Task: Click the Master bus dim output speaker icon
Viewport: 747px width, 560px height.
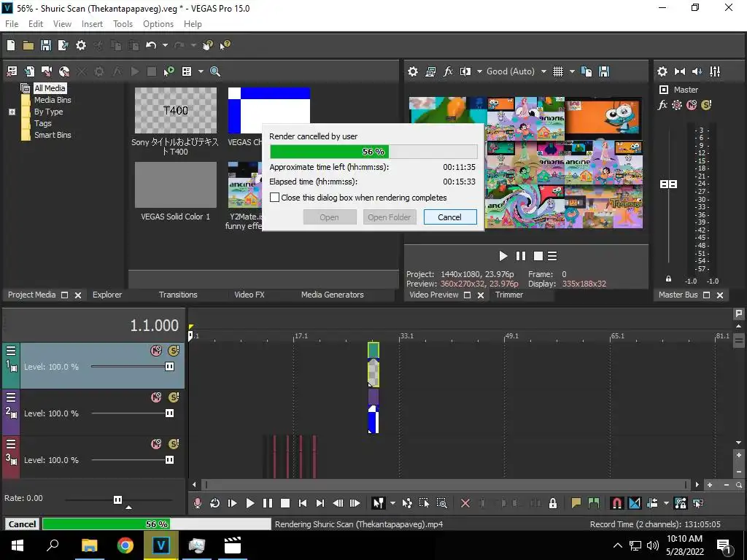Action: coord(697,71)
